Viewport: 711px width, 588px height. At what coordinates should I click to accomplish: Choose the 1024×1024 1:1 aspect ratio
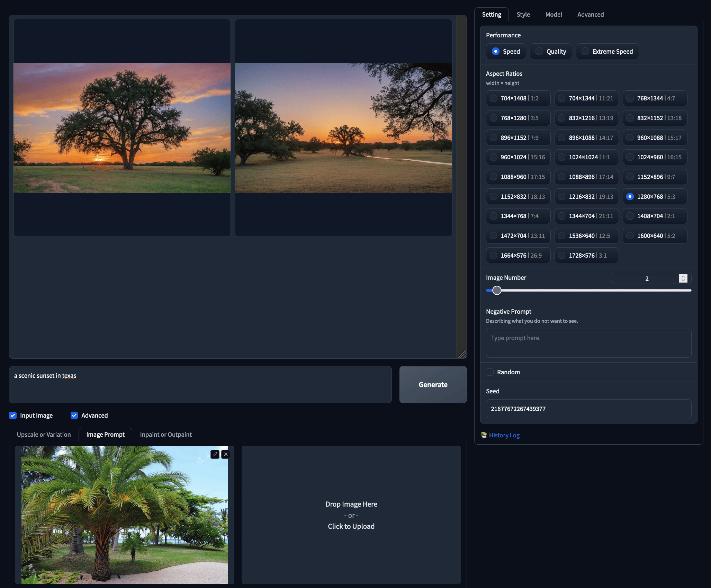click(586, 157)
